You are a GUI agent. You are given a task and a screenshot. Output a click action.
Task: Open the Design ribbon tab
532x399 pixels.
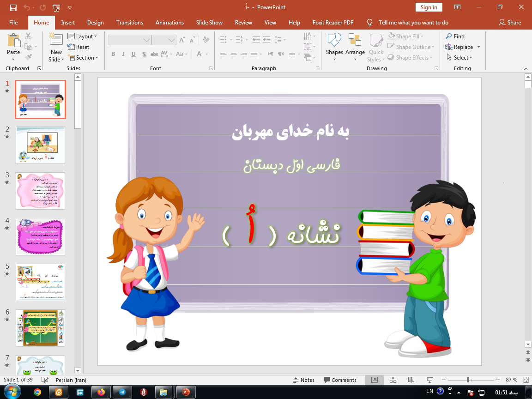[x=95, y=22]
